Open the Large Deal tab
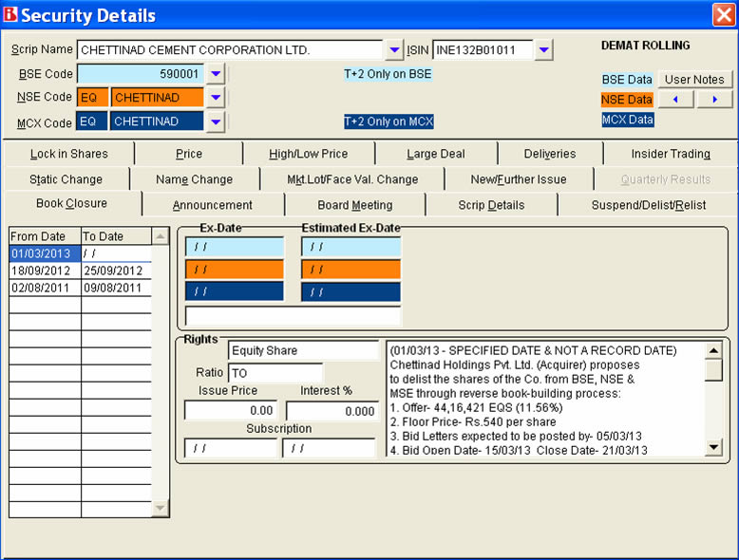Screen dimensions: 739x560 [x=436, y=154]
